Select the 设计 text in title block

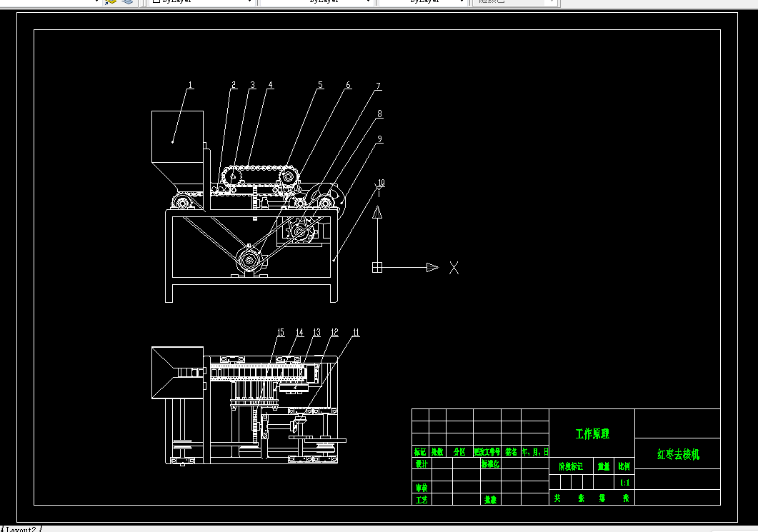422,464
